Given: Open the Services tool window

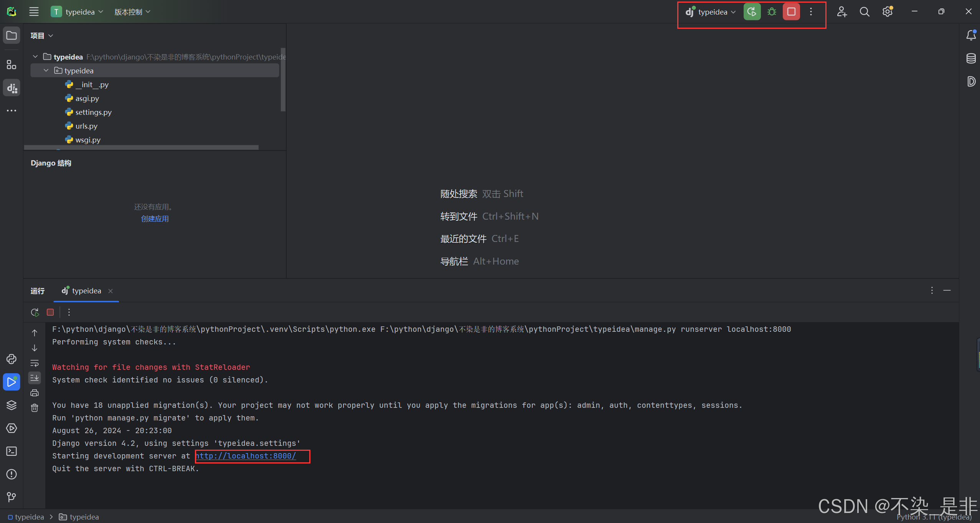Looking at the screenshot, I should (x=12, y=428).
